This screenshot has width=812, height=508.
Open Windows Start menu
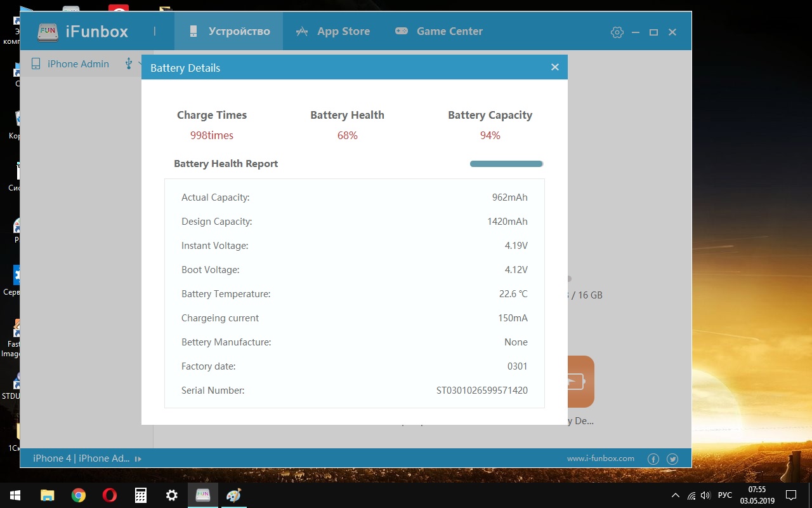tap(15, 495)
